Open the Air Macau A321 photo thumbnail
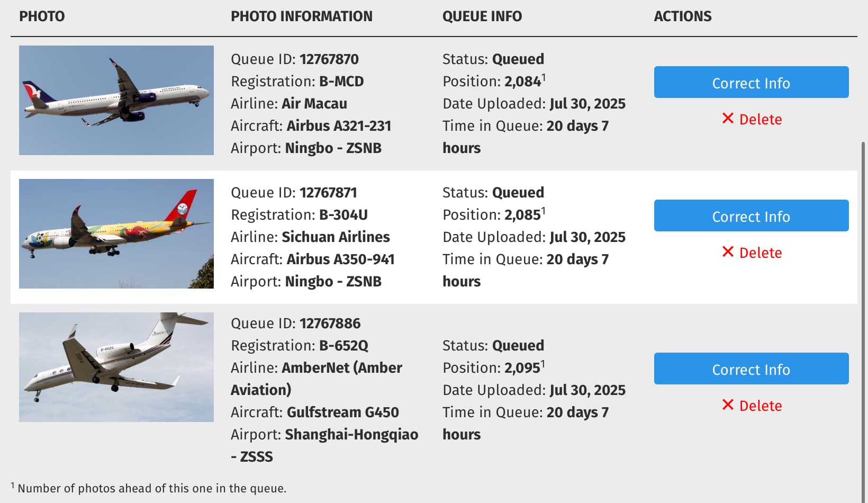Image resolution: width=868 pixels, height=503 pixels. 116,101
